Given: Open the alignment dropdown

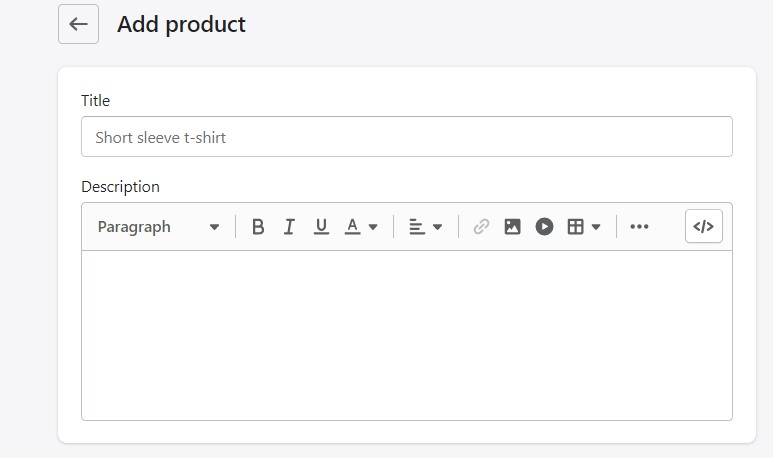Looking at the screenshot, I should pyautogui.click(x=425, y=227).
